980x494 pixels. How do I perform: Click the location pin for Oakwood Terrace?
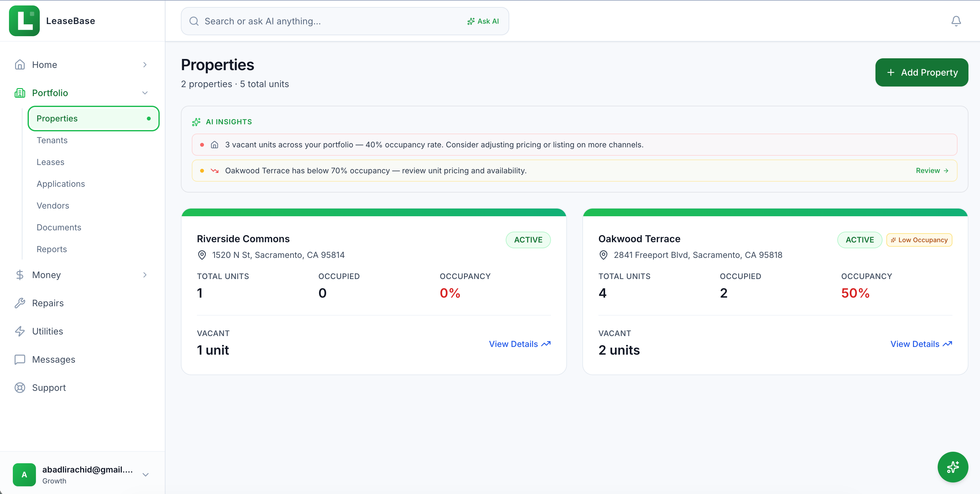pos(604,255)
